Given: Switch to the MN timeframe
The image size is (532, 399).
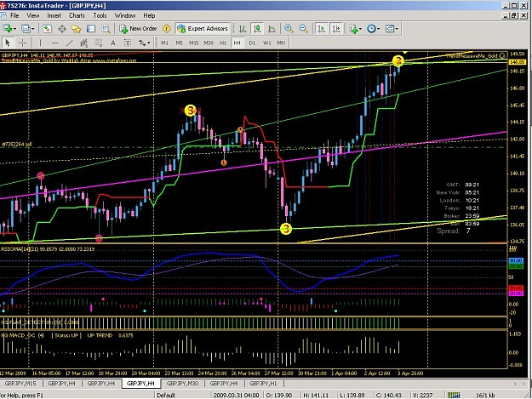Looking at the screenshot, I should pos(281,43).
